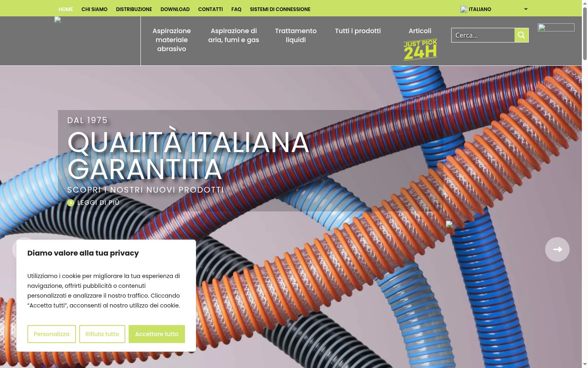Click the image placeholder right of search
Screen dimensions: 588x368
point(556,27)
